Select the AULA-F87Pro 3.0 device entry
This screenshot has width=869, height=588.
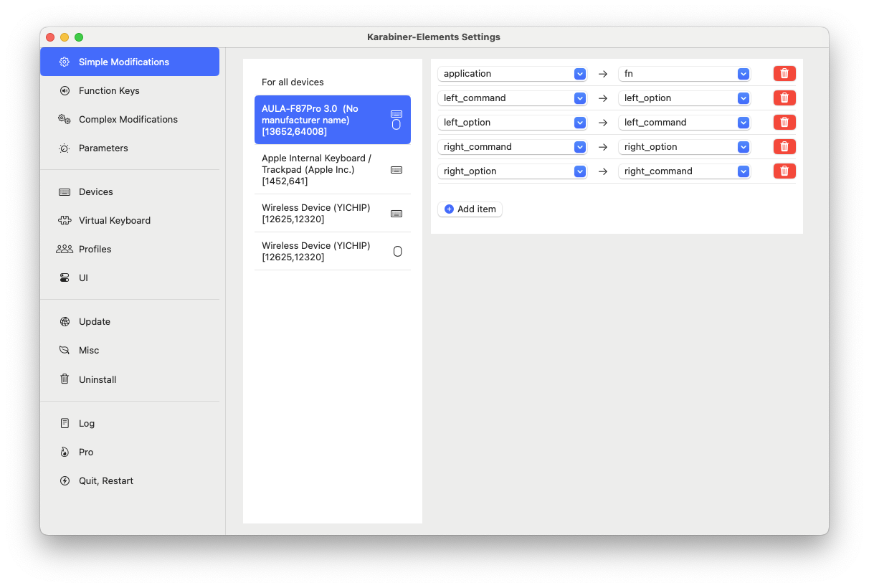point(333,120)
